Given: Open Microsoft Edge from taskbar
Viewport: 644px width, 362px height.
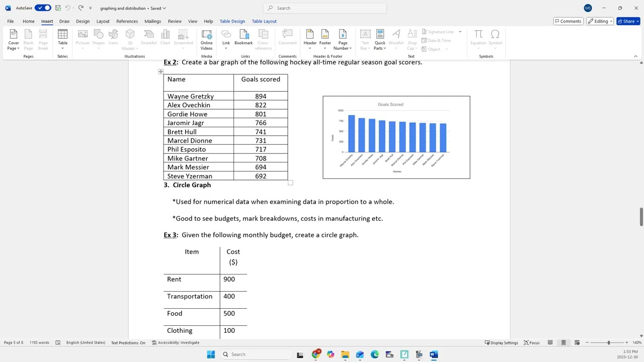Looking at the screenshot, I should coord(375,354).
